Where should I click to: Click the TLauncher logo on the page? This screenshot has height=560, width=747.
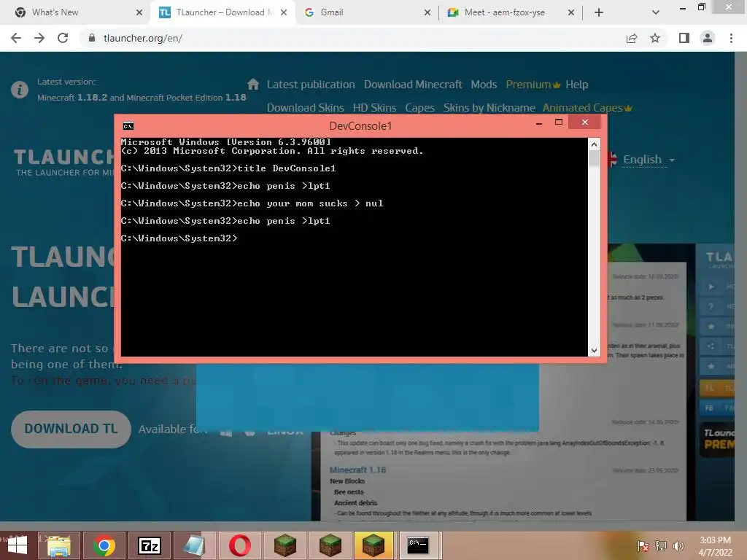63,162
